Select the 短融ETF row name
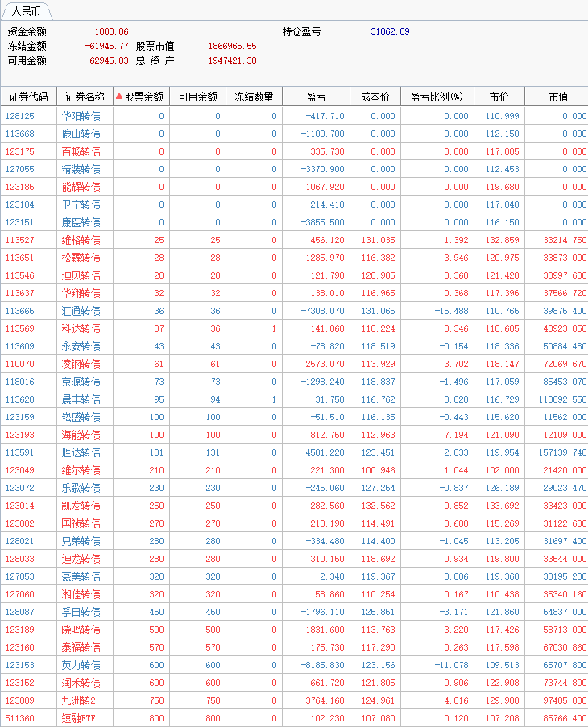This screenshot has width=588, height=727. (x=78, y=718)
